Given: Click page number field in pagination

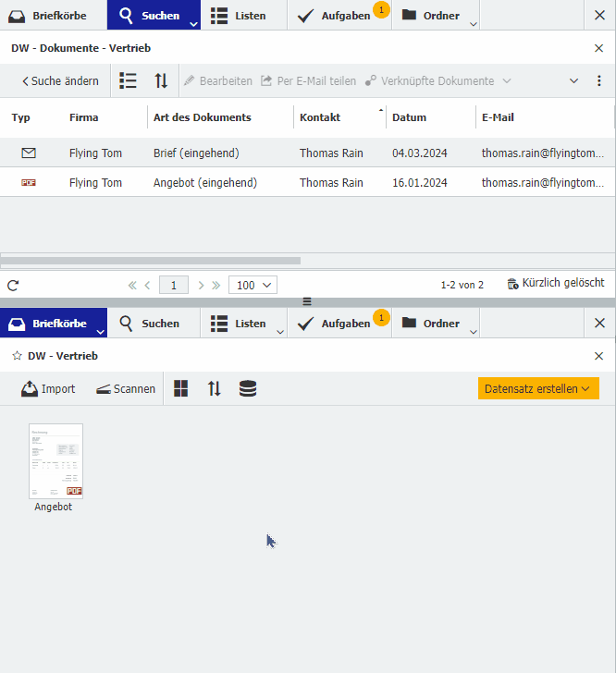Looking at the screenshot, I should pyautogui.click(x=174, y=285).
